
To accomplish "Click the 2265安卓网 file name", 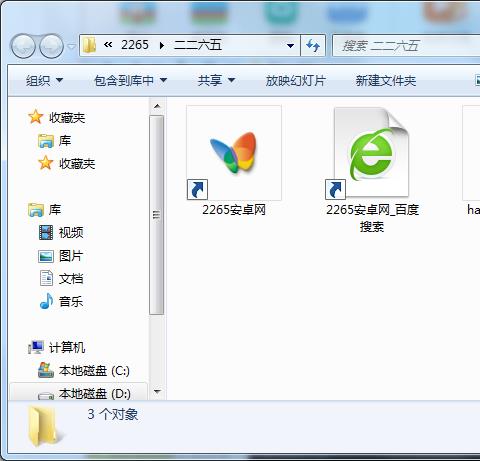I will pyautogui.click(x=234, y=210).
